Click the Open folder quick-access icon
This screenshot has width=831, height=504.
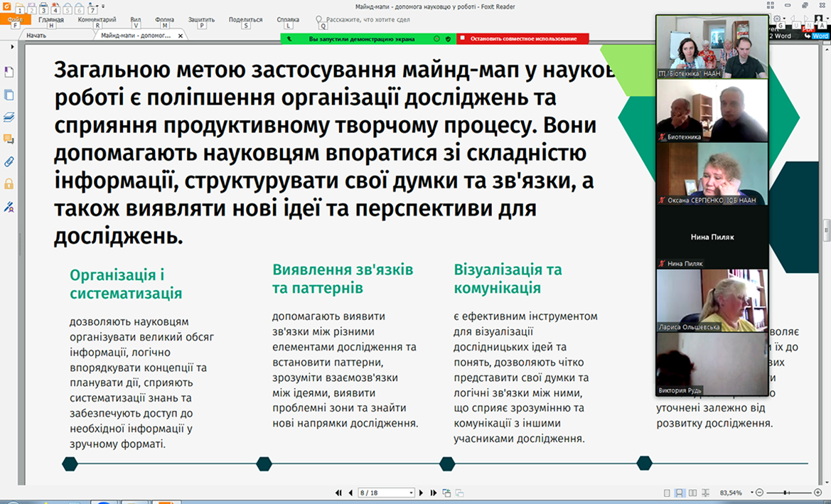tap(19, 7)
